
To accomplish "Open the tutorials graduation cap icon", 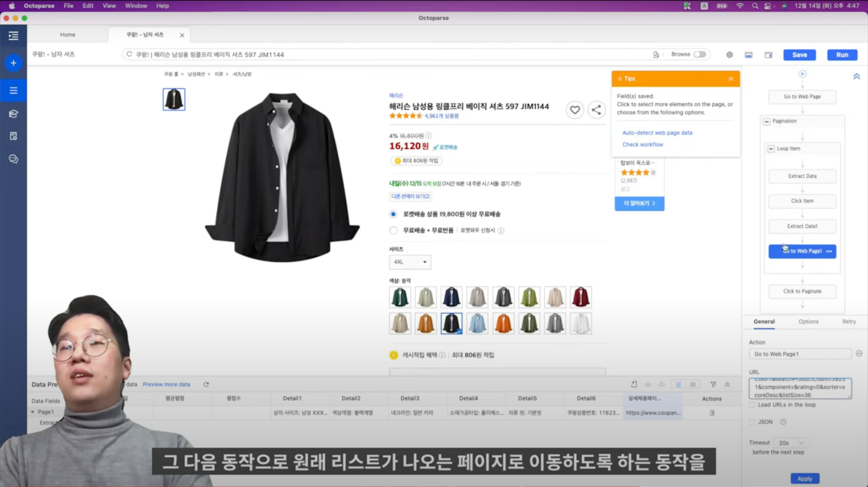I will (x=14, y=113).
